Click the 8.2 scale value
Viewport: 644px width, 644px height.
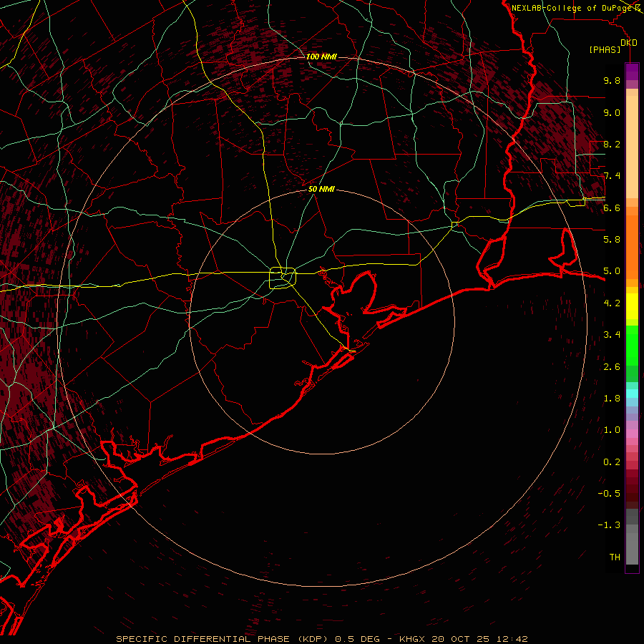[612, 144]
